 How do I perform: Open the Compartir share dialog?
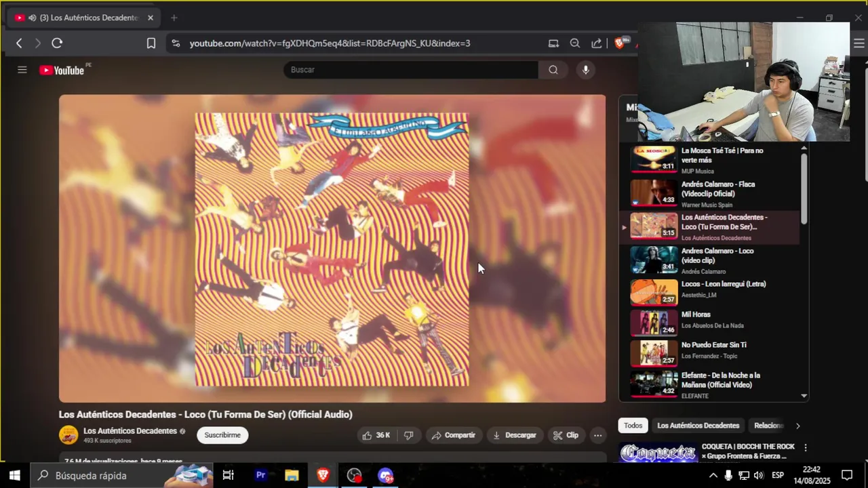(x=453, y=435)
